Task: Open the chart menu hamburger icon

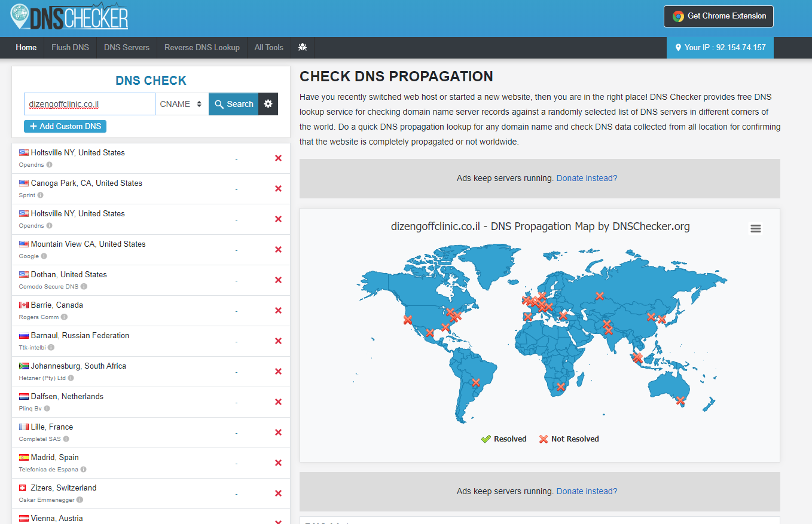Action: (x=756, y=229)
